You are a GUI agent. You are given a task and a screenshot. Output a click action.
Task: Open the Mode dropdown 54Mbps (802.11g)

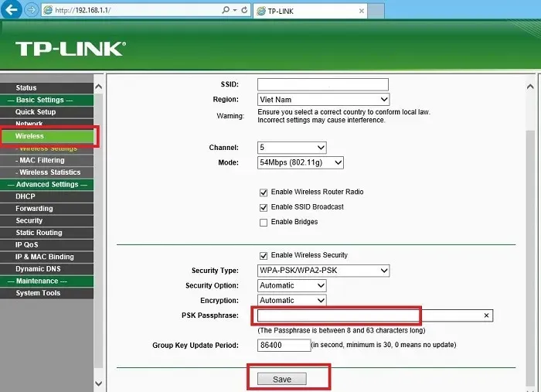click(301, 162)
